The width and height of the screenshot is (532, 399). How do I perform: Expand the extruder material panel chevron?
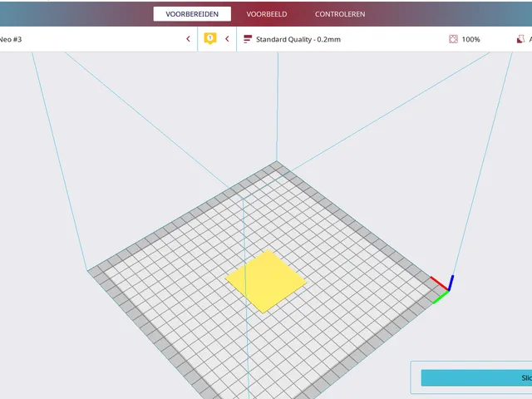227,39
